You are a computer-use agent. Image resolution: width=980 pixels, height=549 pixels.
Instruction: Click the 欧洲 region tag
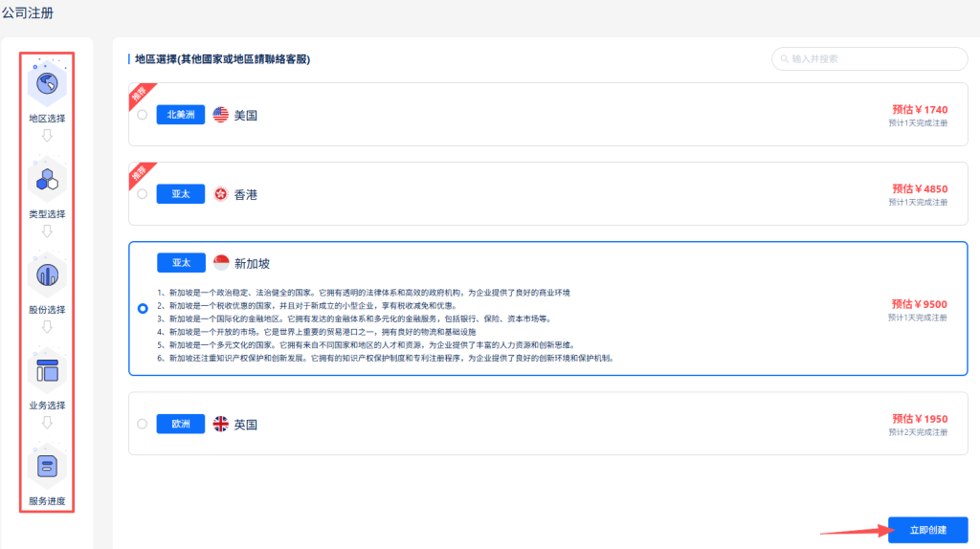[181, 424]
